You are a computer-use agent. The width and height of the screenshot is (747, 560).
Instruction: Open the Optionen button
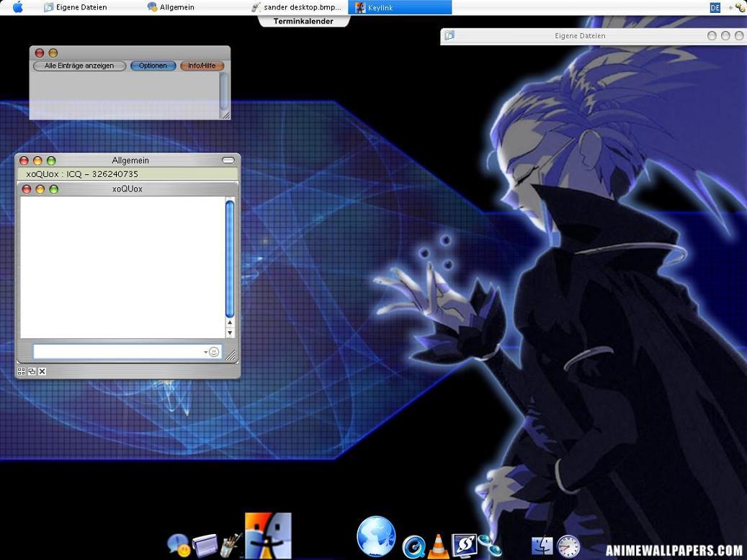[153, 66]
